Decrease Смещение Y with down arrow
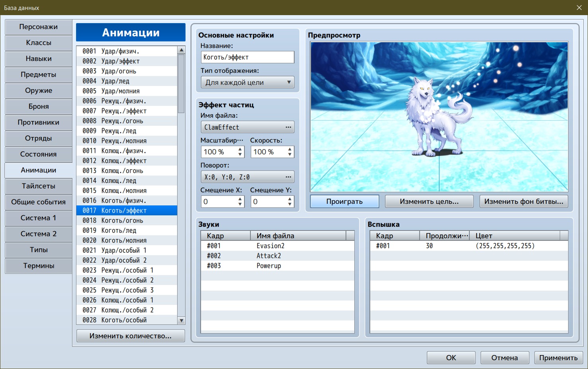The width and height of the screenshot is (588, 369). [x=290, y=204]
